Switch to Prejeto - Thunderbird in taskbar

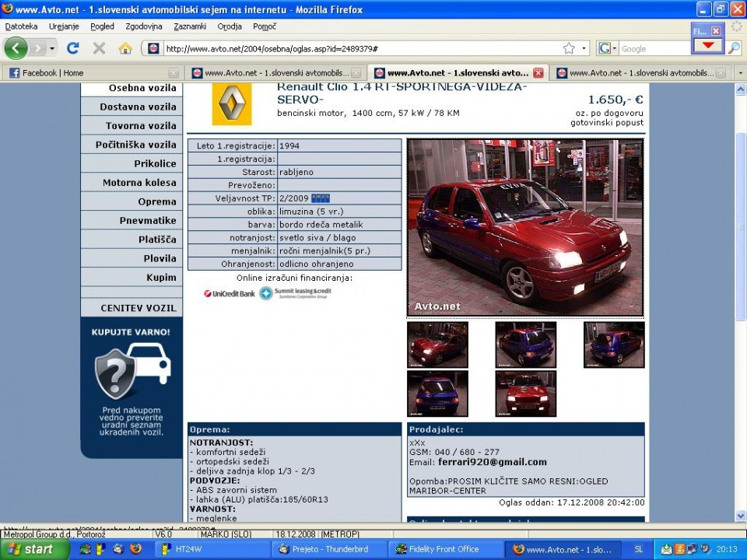(330, 549)
